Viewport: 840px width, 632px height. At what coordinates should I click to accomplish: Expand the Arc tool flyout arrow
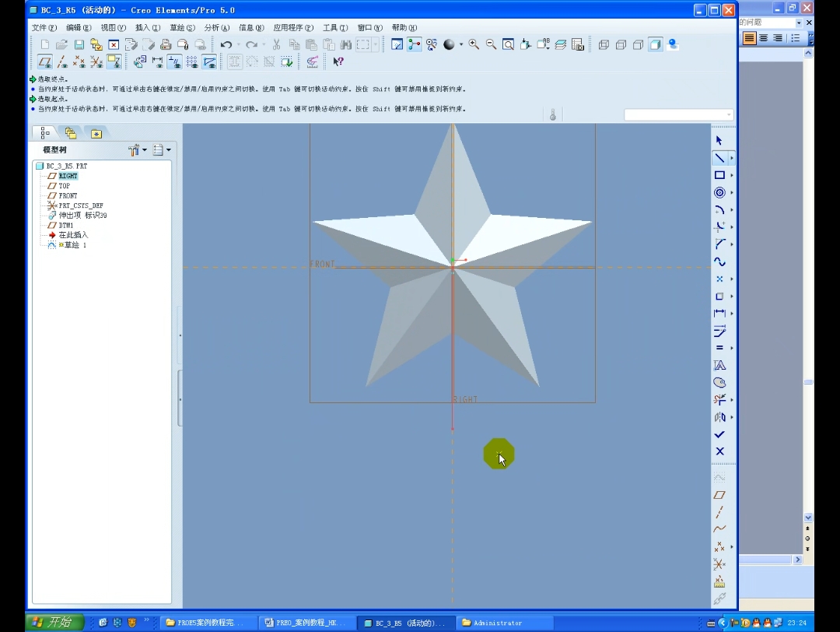tap(732, 209)
